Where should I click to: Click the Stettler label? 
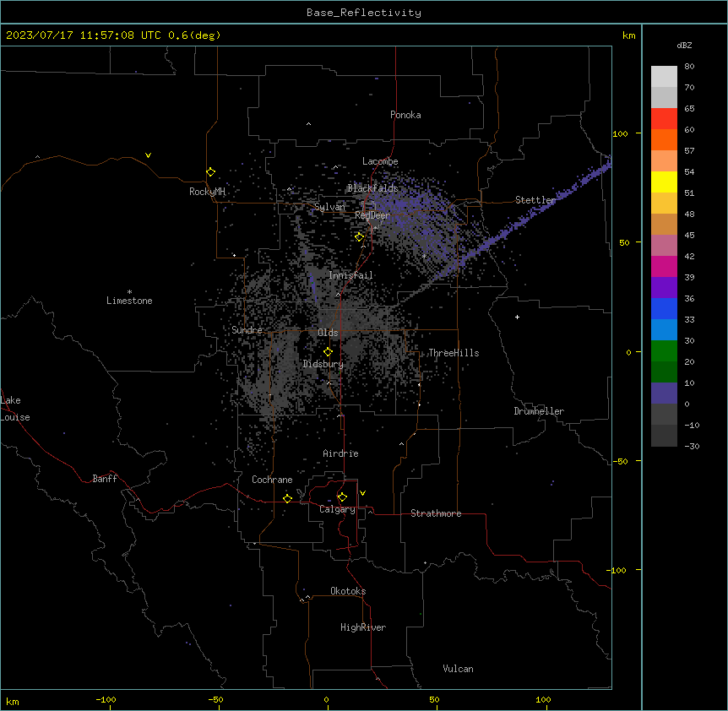coord(535,200)
